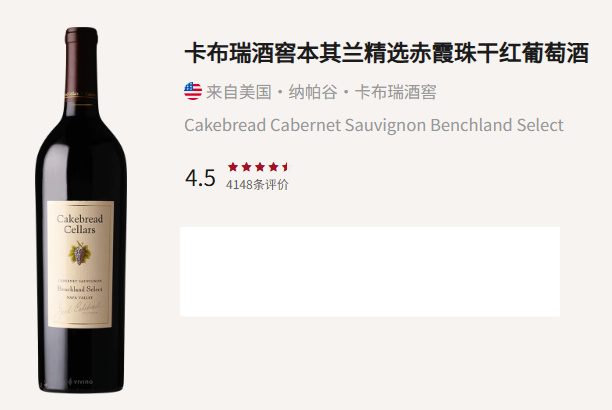This screenshot has height=410, width=612.
Task: Click the second red rating star
Action: click(246, 167)
